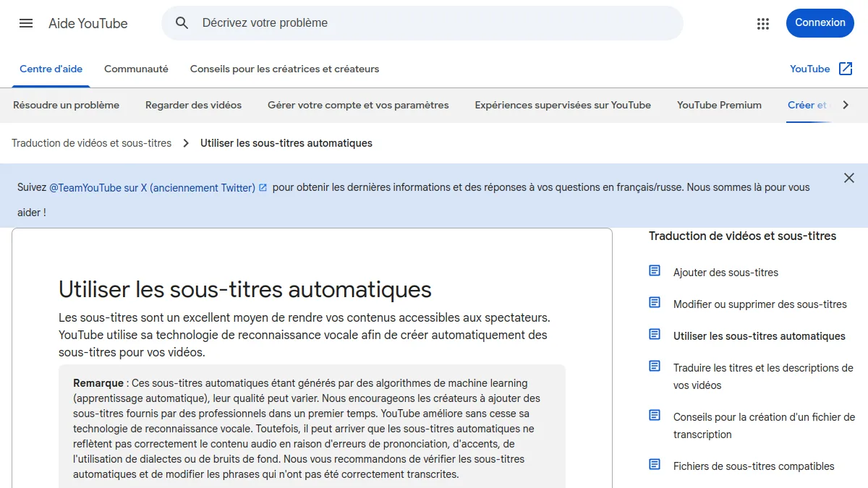Select Expériences supervisées sur YouTube category
The height and width of the screenshot is (488, 868).
pyautogui.click(x=563, y=105)
